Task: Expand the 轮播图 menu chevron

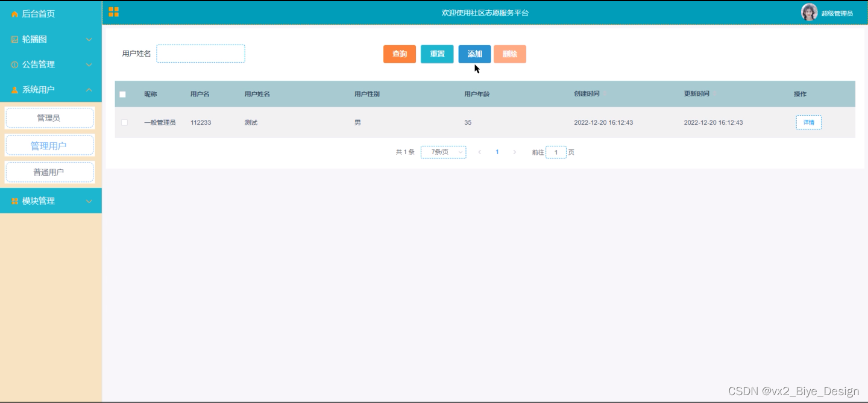Action: coord(89,40)
